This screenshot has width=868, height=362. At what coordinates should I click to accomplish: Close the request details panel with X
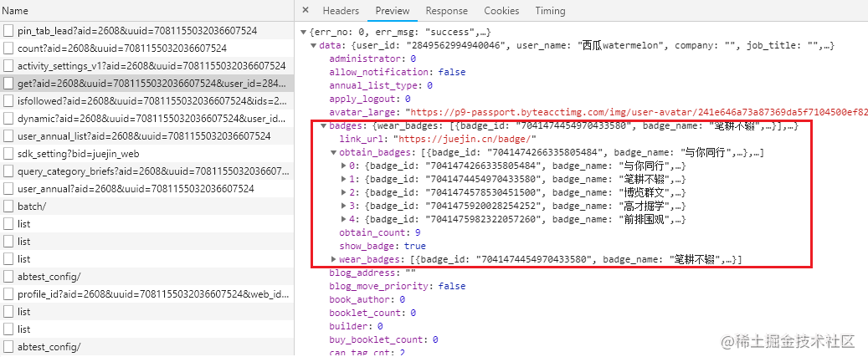[x=306, y=11]
